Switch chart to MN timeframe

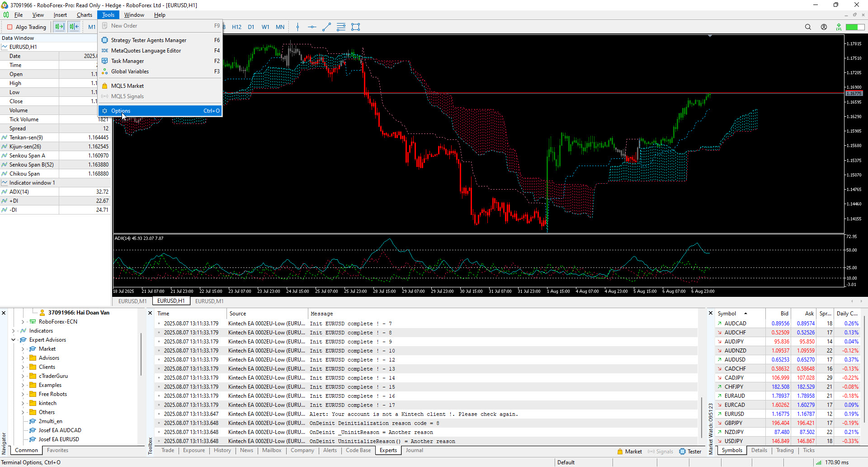point(280,27)
